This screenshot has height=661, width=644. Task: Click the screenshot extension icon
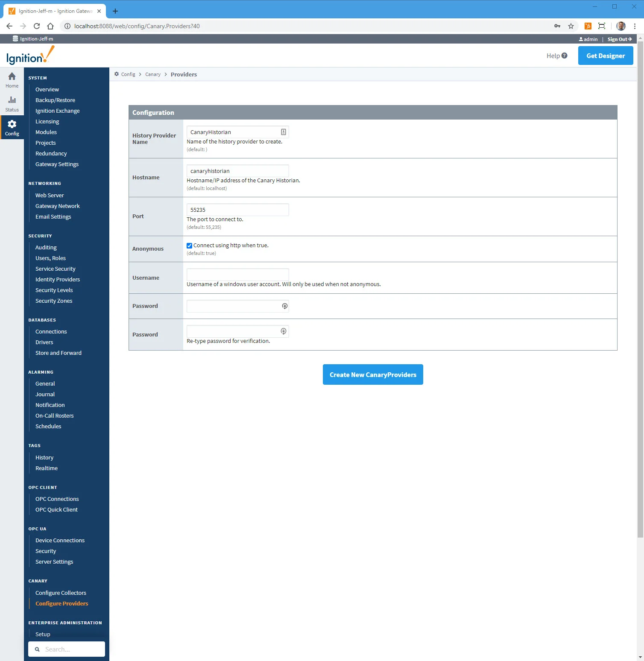click(602, 26)
